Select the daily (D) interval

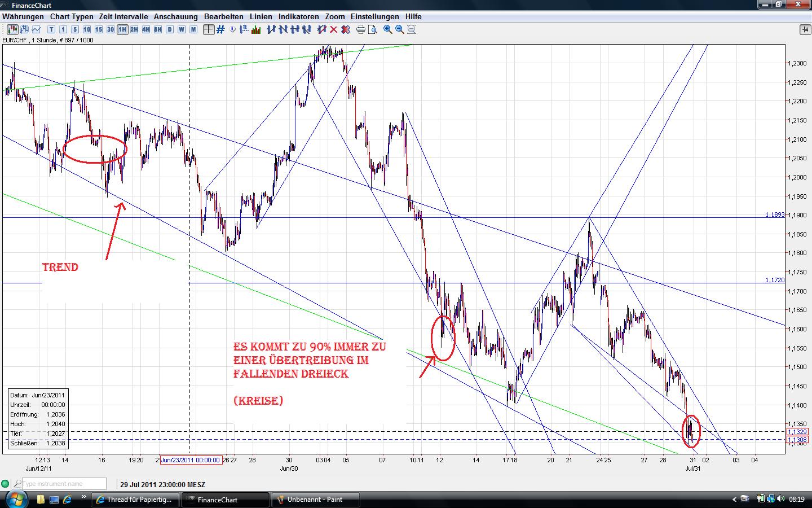pyautogui.click(x=170, y=29)
